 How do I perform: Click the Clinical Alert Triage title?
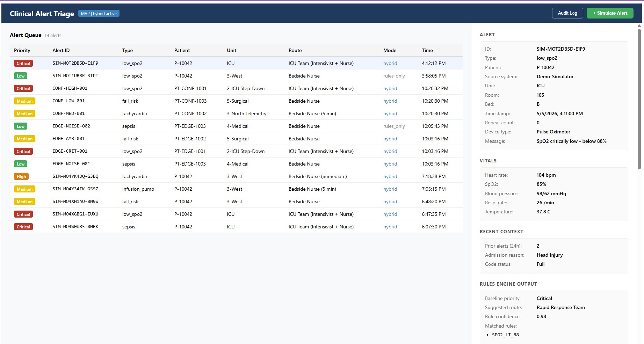42,14
